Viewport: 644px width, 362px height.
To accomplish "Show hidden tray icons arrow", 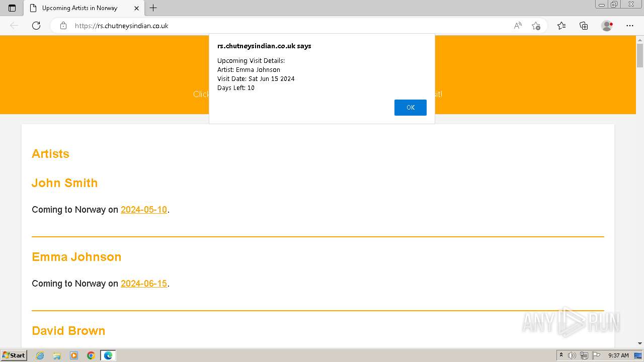I will pos(561,355).
